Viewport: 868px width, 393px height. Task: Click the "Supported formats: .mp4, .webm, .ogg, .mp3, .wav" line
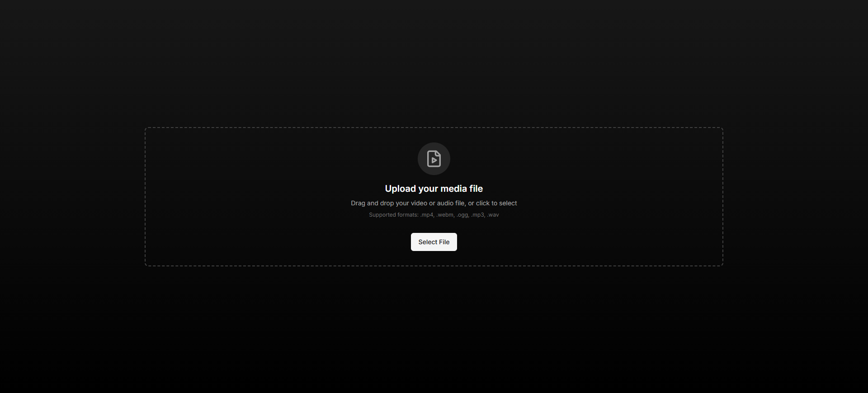coord(434,215)
